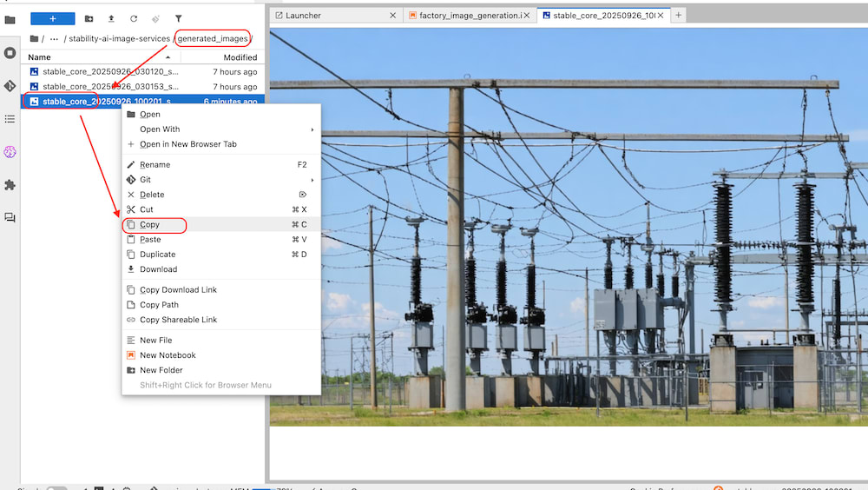Image resolution: width=868 pixels, height=490 pixels.
Task: Click the Git clone toolbar icon
Action: pyautogui.click(x=156, y=19)
